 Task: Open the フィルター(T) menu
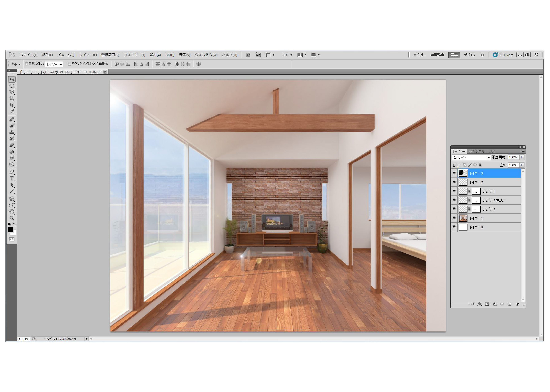click(x=134, y=55)
